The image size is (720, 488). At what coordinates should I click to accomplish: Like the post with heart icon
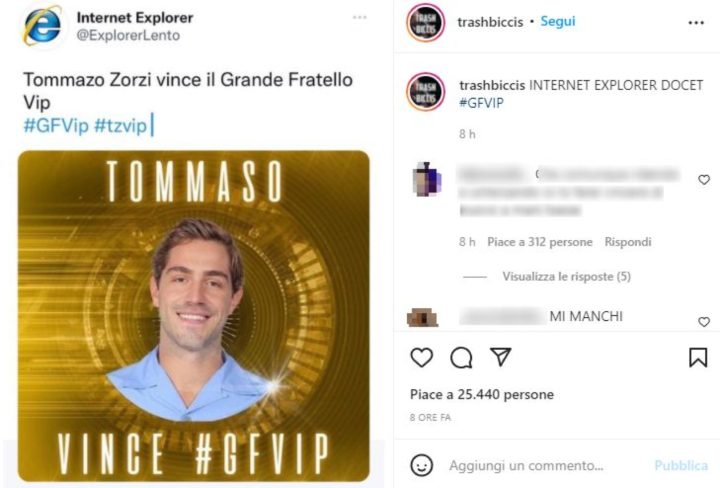point(422,357)
